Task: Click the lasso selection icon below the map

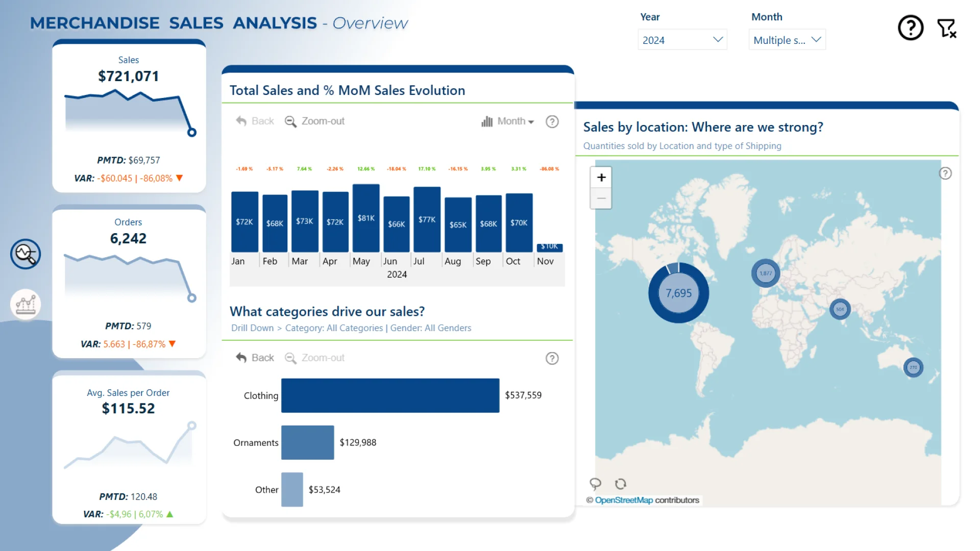Action: pos(595,483)
